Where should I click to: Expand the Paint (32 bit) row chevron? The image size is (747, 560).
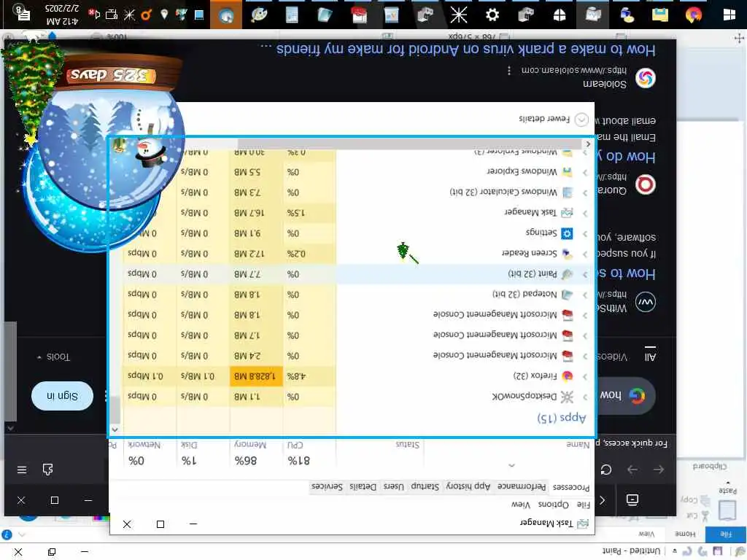[x=585, y=274]
